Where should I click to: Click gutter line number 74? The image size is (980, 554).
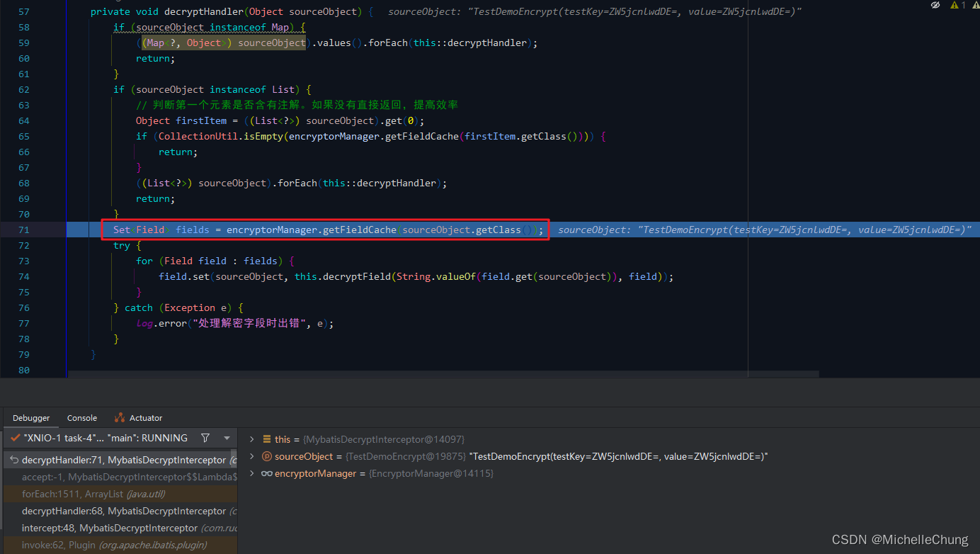coord(24,276)
